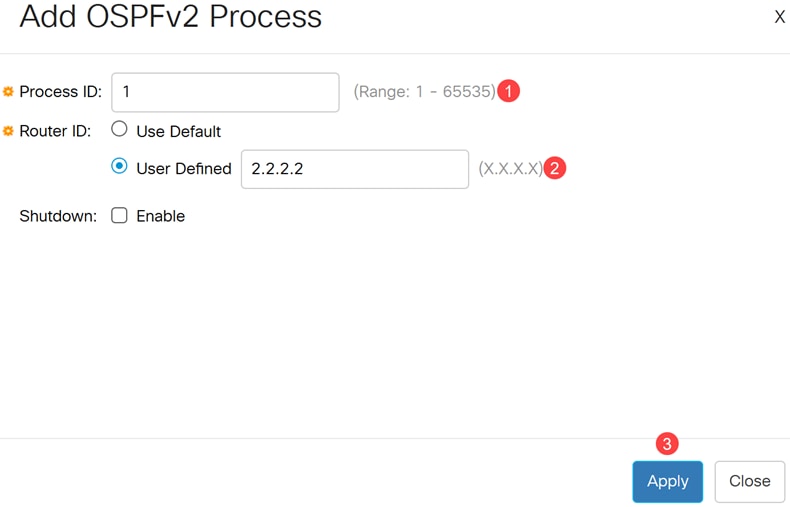Select the User Defined radio button
The image size is (790, 507).
(119, 166)
